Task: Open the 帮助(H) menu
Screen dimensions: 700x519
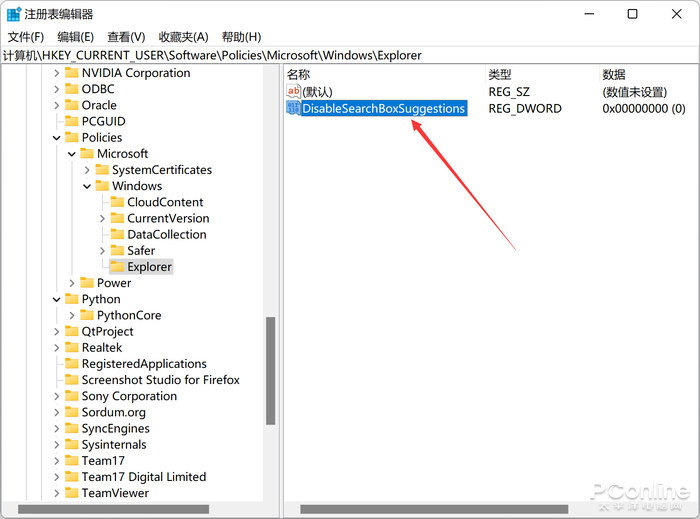Action: coord(242,37)
